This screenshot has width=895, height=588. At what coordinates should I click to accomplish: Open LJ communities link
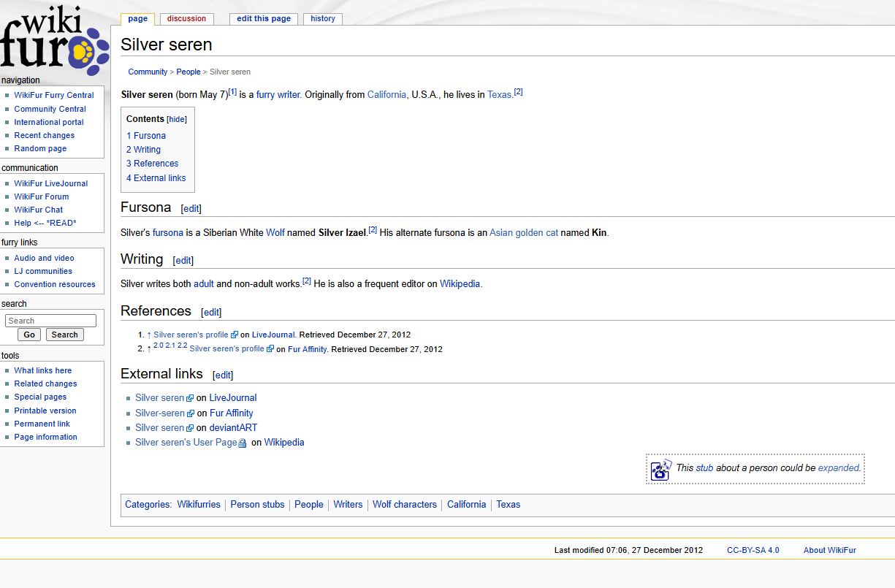(x=43, y=271)
